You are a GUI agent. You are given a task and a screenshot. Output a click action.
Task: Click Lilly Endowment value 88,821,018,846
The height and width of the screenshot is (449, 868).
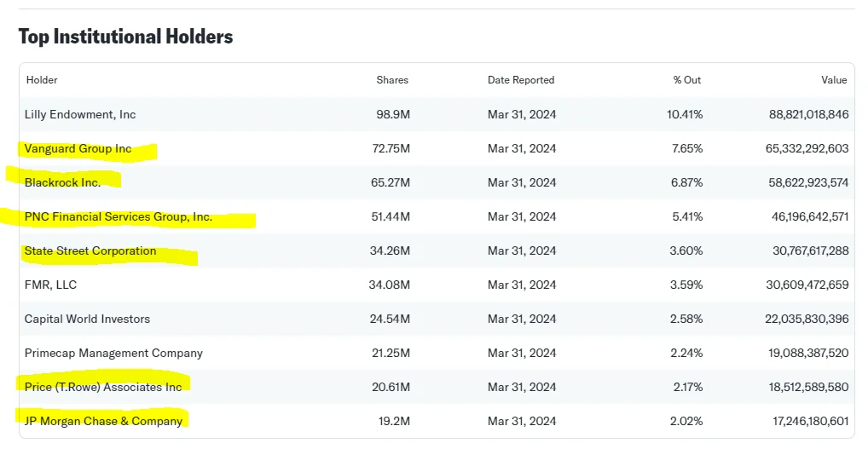808,114
